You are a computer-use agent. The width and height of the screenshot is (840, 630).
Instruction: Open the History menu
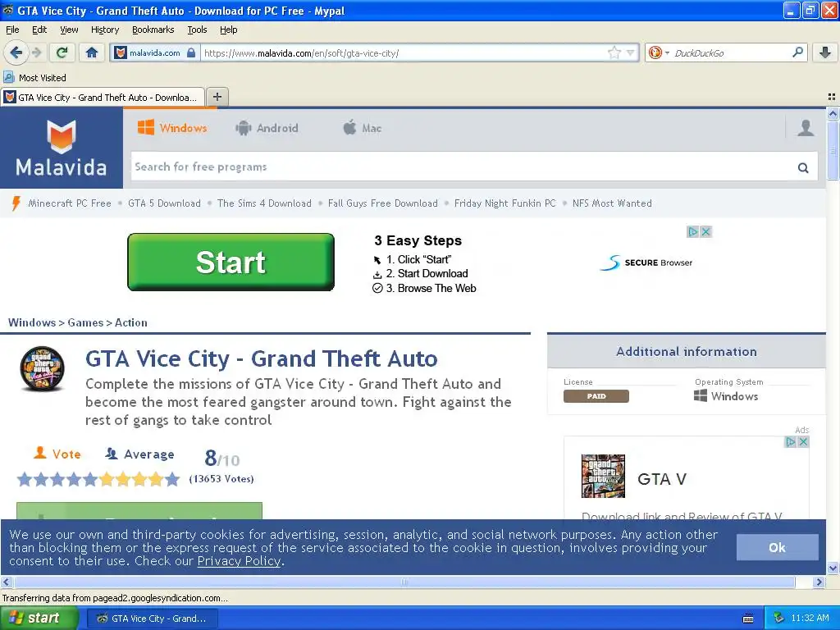(x=105, y=30)
